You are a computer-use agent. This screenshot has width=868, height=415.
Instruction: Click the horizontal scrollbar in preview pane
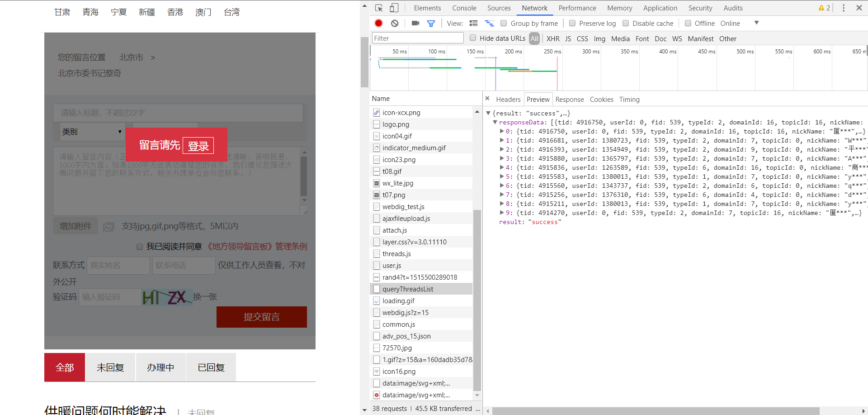click(x=656, y=411)
